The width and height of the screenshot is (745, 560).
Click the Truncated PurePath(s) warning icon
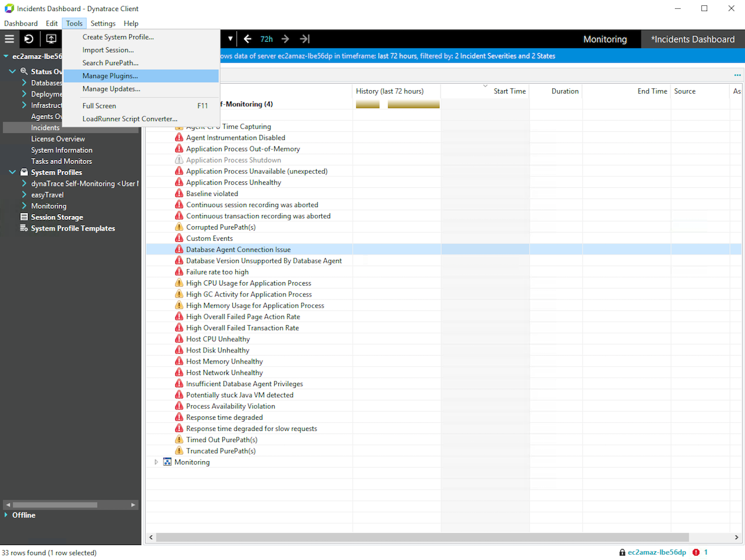click(179, 451)
